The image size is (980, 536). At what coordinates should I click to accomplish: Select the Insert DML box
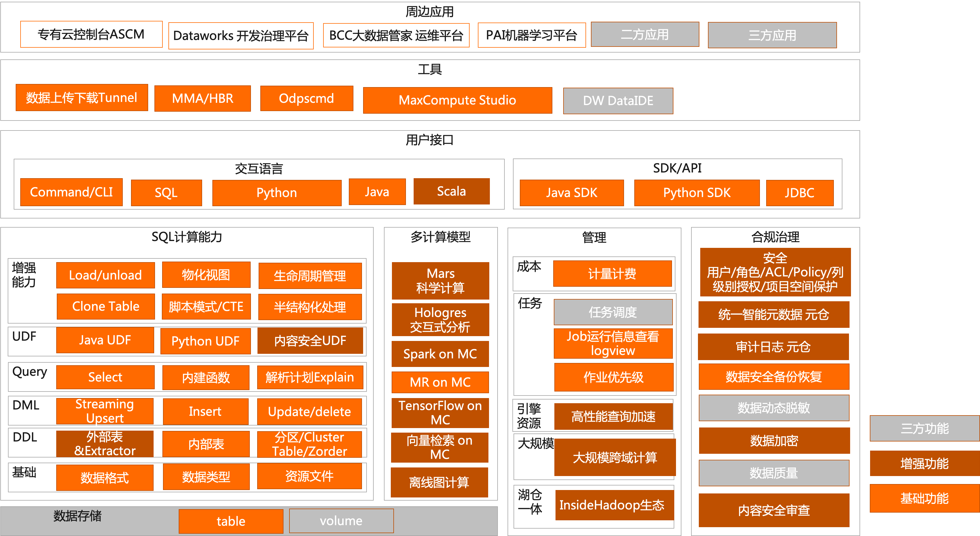pyautogui.click(x=206, y=412)
